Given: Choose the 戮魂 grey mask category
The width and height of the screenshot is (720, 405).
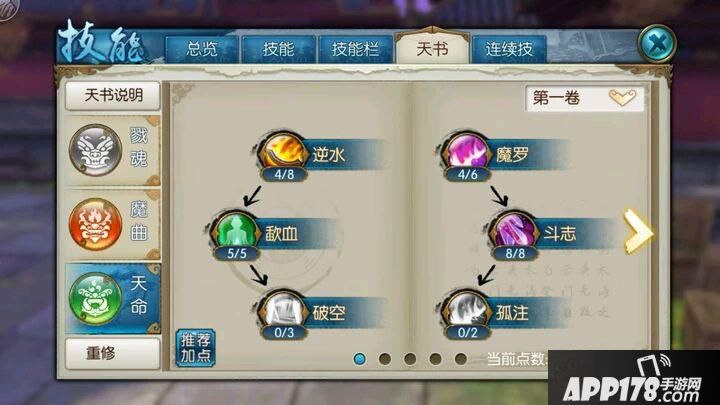Looking at the screenshot, I should coord(113,150).
